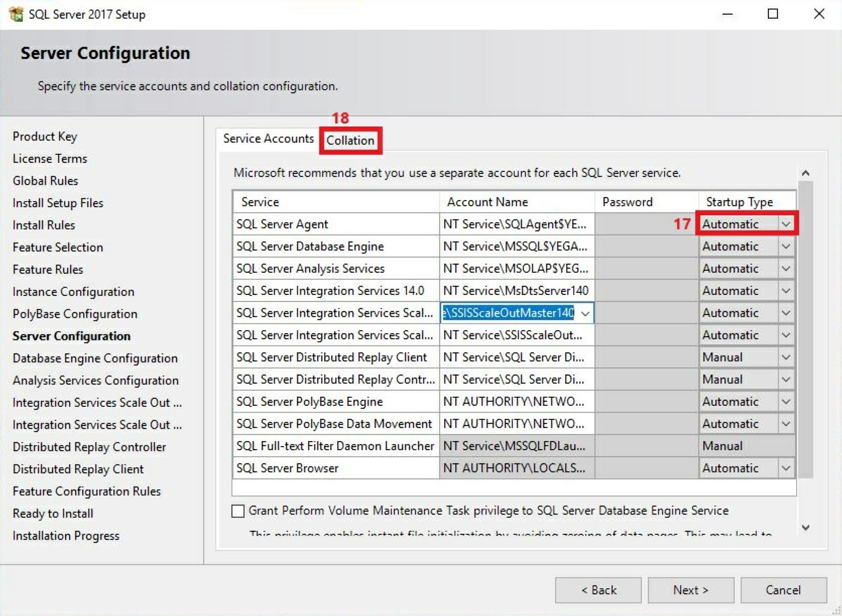The image size is (842, 616).
Task: Click the scroll down arrow of panel scrollbar
Action: 806,528
